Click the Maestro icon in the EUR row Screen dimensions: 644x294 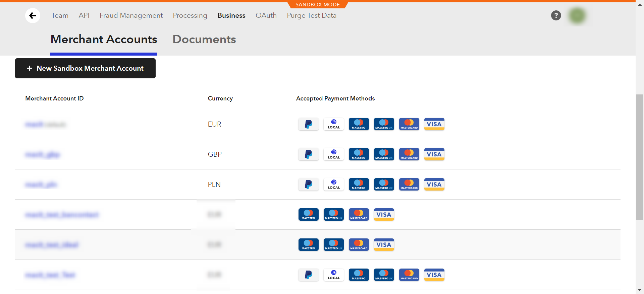[x=359, y=124]
